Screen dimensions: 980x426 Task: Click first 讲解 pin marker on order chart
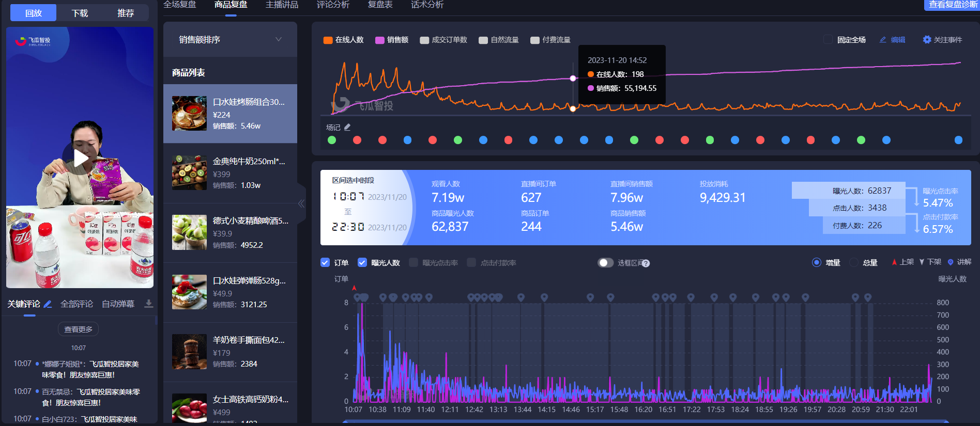pyautogui.click(x=357, y=298)
